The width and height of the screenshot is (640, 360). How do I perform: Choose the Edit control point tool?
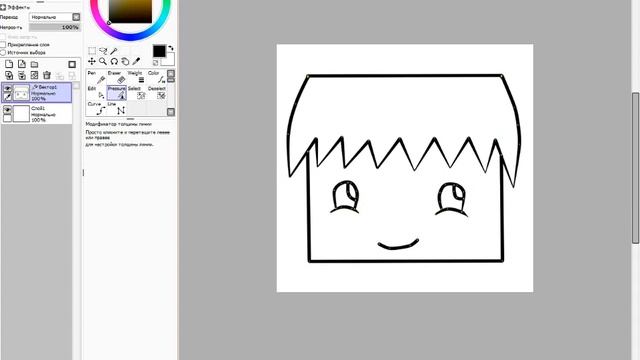tap(96, 93)
